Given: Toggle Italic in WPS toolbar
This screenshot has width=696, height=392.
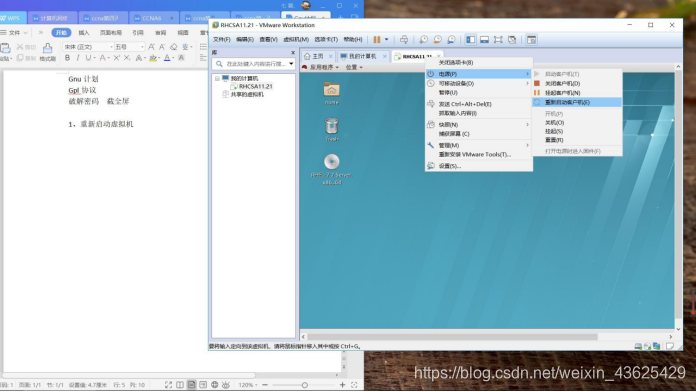Looking at the screenshot, I should (x=78, y=58).
